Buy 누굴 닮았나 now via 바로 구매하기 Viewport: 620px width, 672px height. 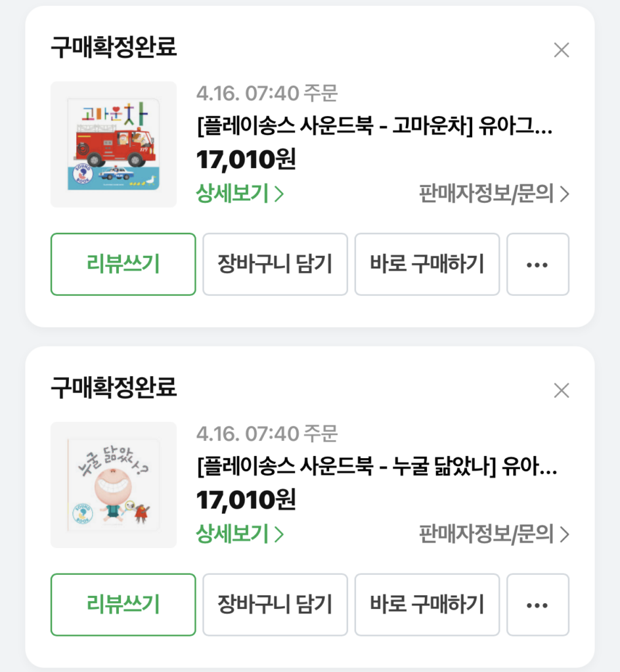[427, 604]
